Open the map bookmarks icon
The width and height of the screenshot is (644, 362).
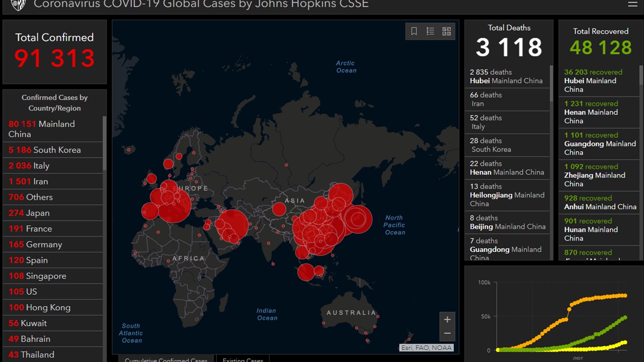(414, 31)
